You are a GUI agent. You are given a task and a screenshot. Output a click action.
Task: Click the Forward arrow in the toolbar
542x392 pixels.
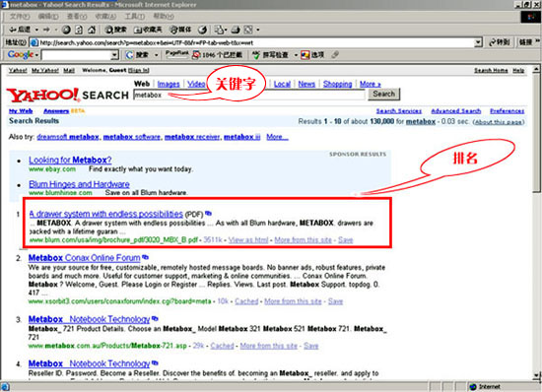[x=46, y=30]
